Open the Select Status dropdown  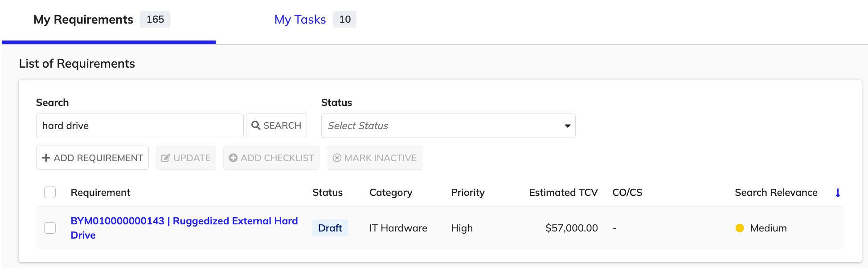tap(448, 126)
